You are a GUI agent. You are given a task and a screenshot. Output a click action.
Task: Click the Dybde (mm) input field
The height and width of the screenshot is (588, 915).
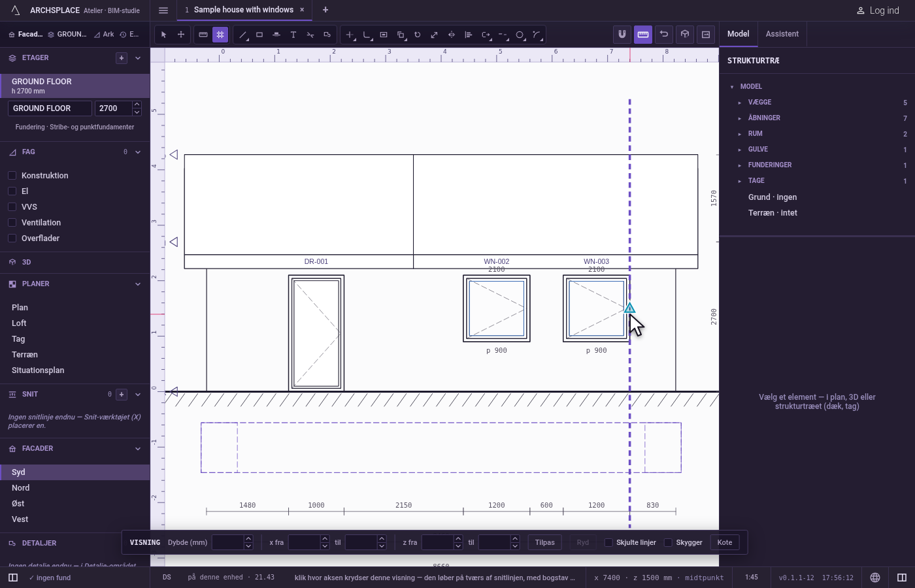click(x=228, y=542)
